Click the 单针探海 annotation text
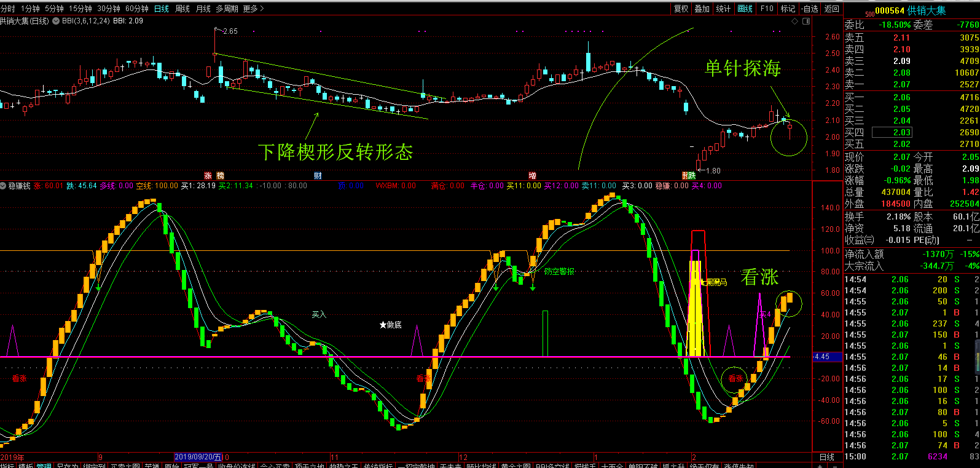The width and height of the screenshot is (980, 468). pyautogui.click(x=743, y=68)
